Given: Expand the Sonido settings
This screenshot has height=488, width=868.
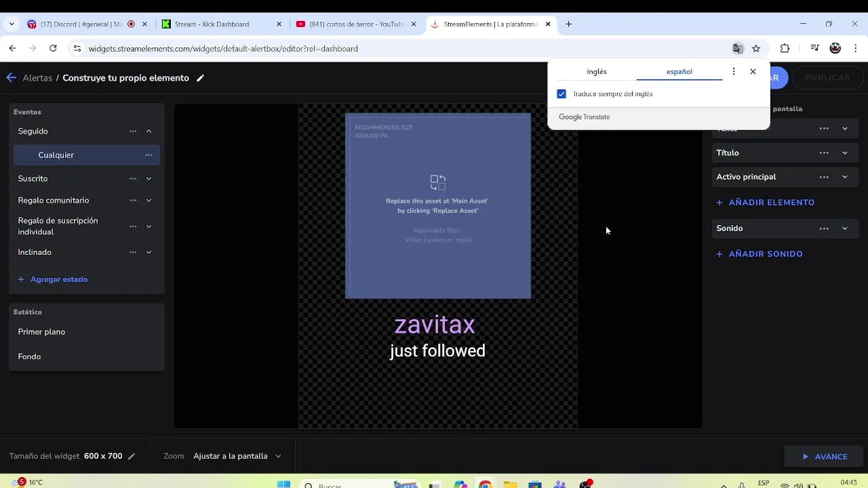Looking at the screenshot, I should click(x=845, y=228).
